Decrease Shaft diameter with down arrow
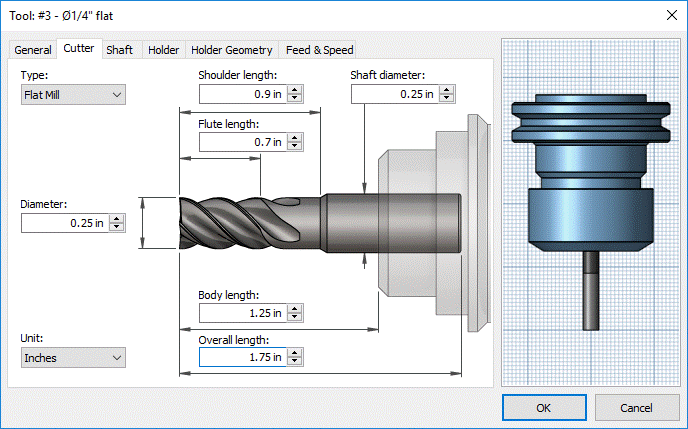This screenshot has height=429, width=688. coord(447,98)
